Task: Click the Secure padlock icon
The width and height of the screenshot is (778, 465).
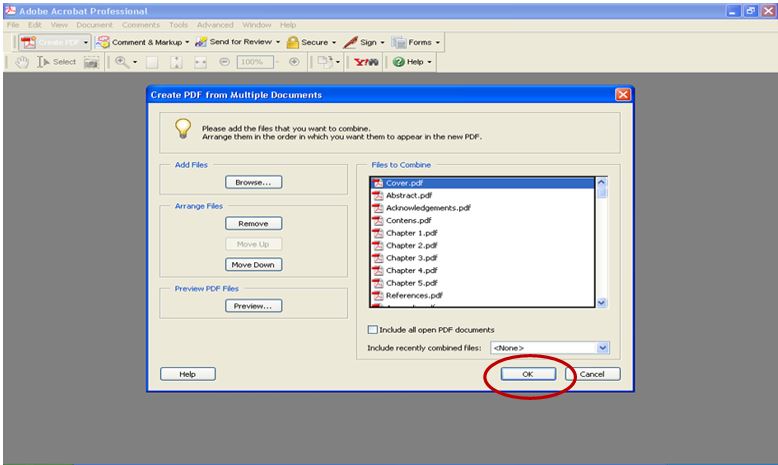Action: click(293, 42)
